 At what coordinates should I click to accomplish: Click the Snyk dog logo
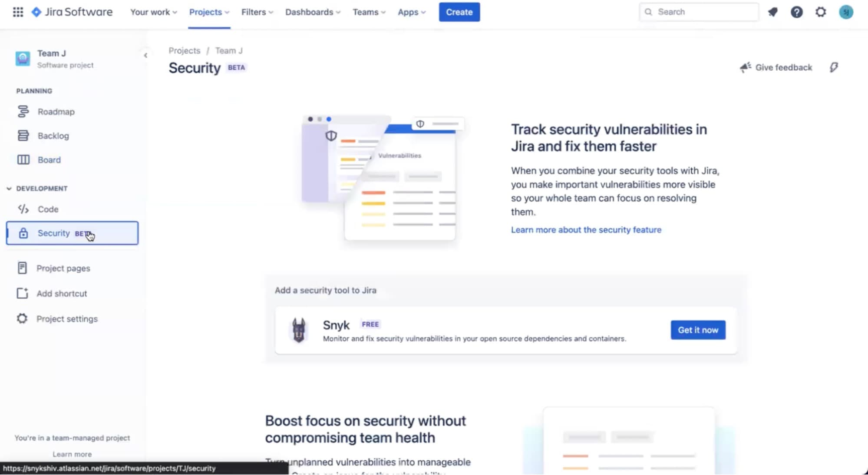tap(299, 330)
